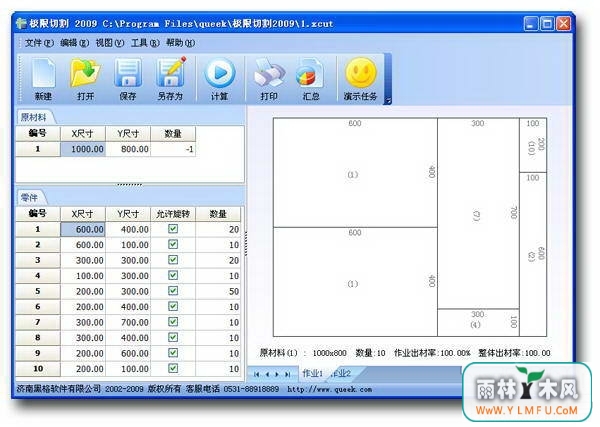Click the Y尺寸 header in parts table
The width and height of the screenshot is (600, 427).
click(128, 214)
